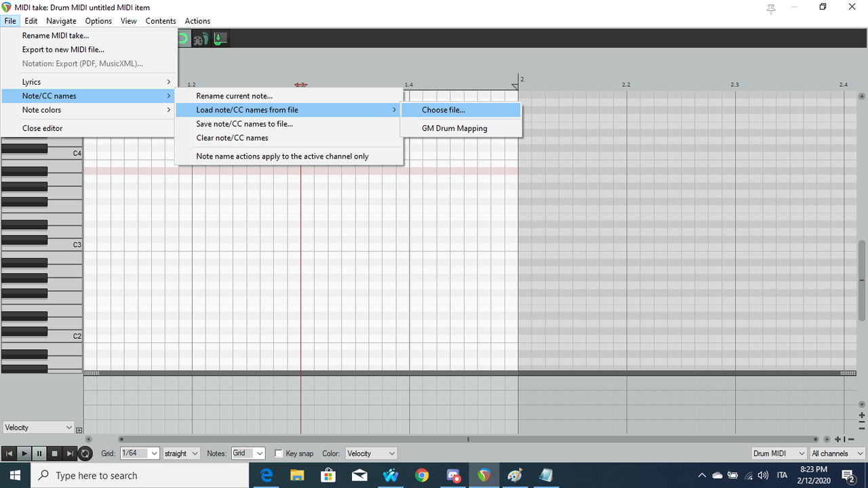Open the All channels dropdown

coord(837,453)
